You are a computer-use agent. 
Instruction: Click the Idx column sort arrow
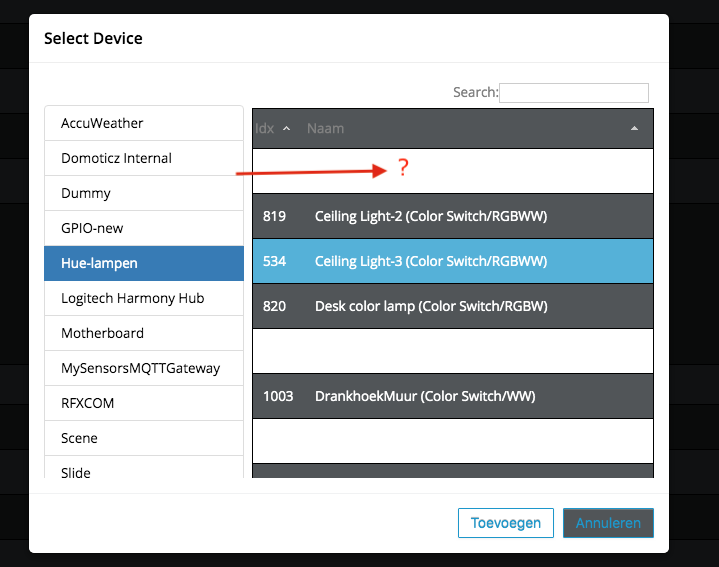point(287,129)
